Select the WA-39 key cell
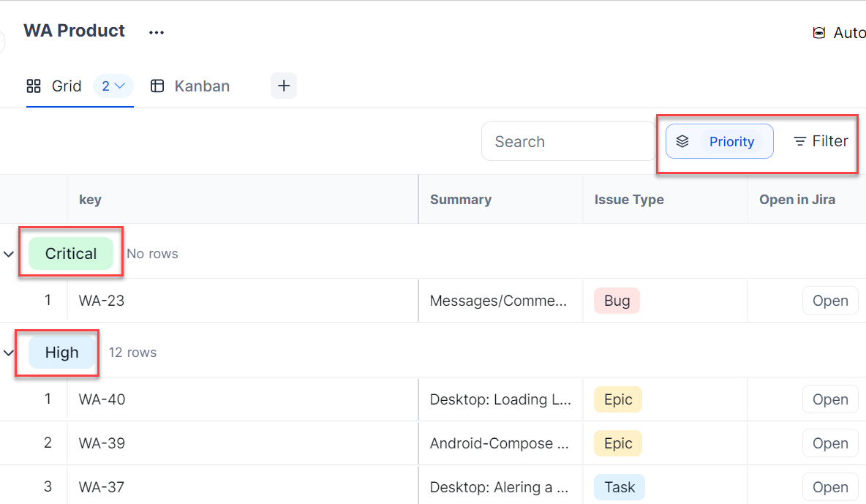 coord(102,443)
